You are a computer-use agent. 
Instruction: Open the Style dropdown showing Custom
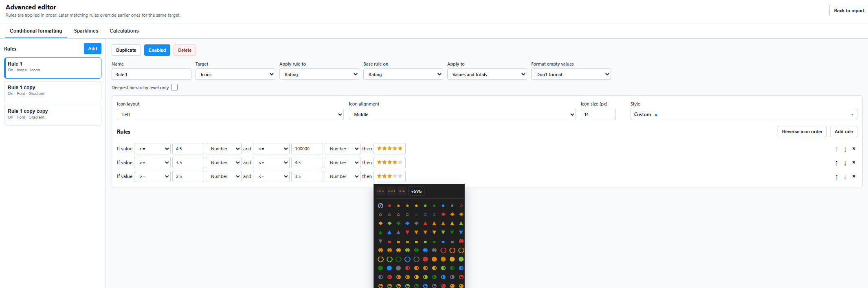(744, 114)
